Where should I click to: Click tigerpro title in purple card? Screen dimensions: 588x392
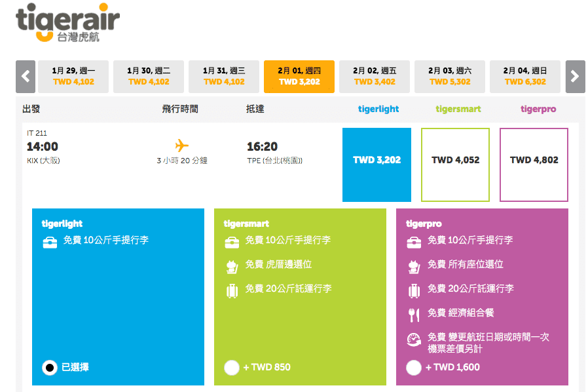tap(424, 224)
